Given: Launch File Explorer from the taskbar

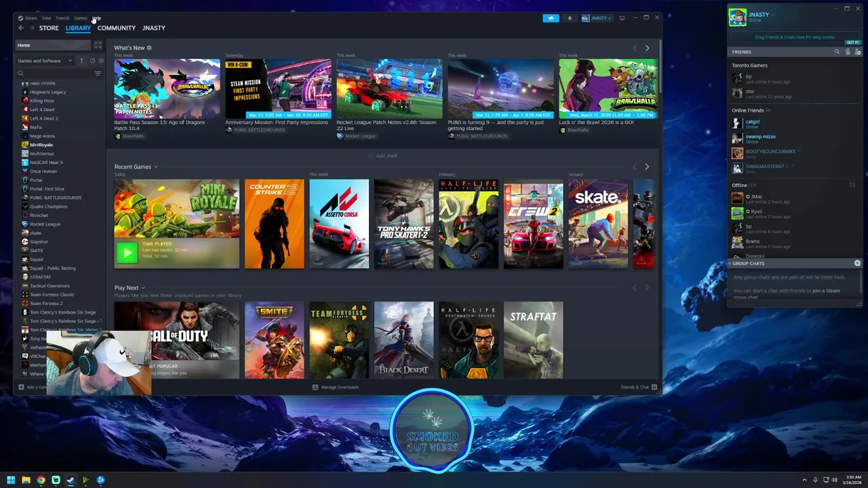Looking at the screenshot, I should [x=26, y=480].
